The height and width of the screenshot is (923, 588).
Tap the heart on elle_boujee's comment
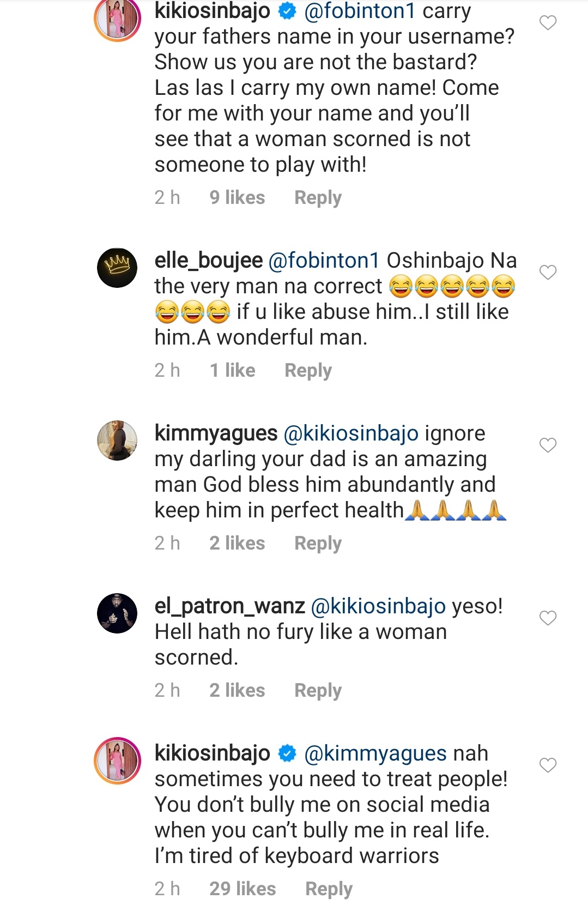(548, 272)
